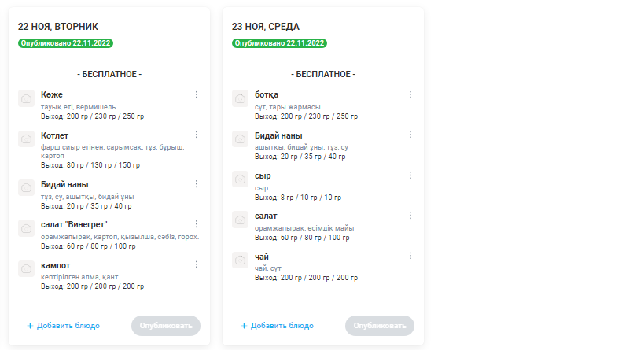Add a dish to the 23 November menu
The height and width of the screenshot is (362, 644).
point(277,326)
